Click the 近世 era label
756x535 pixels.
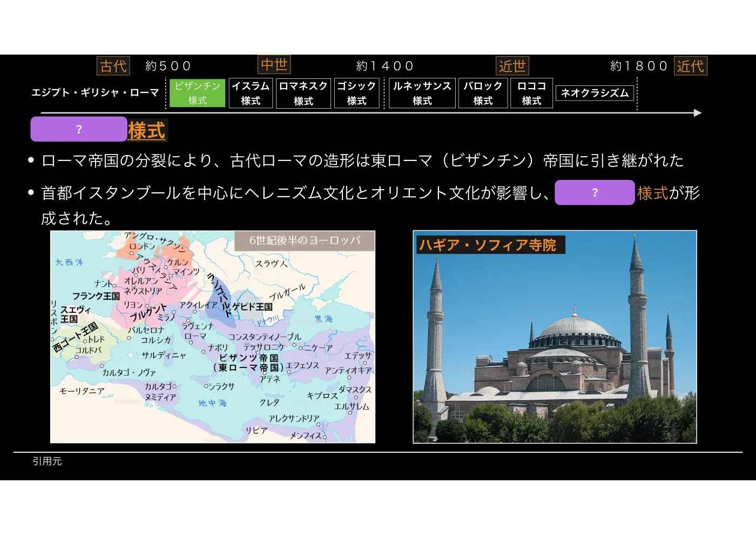(x=512, y=66)
